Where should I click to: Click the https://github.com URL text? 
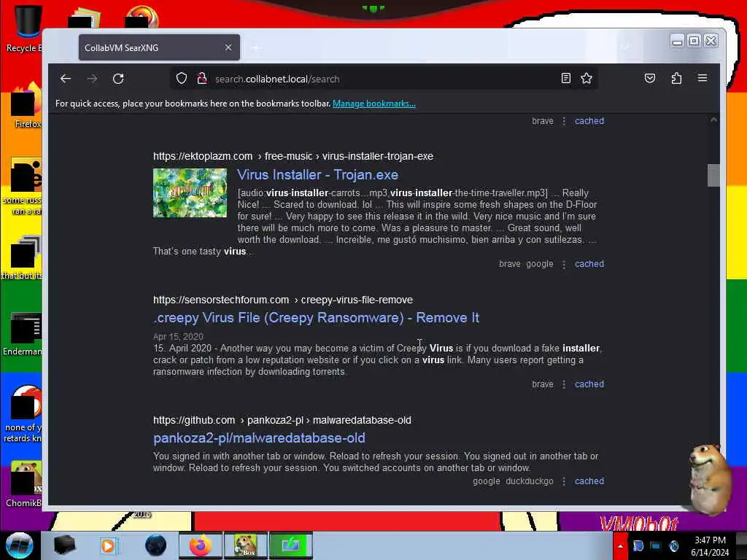coord(194,420)
